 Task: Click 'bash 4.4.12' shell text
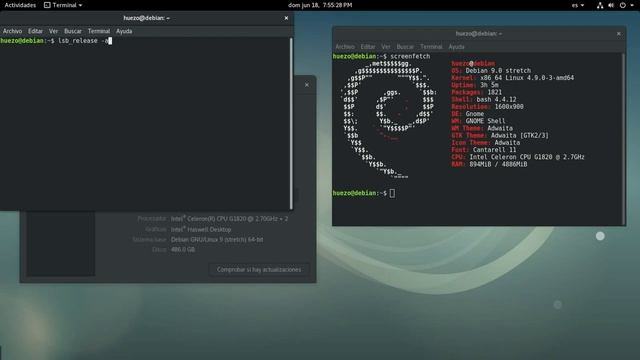coord(496,100)
